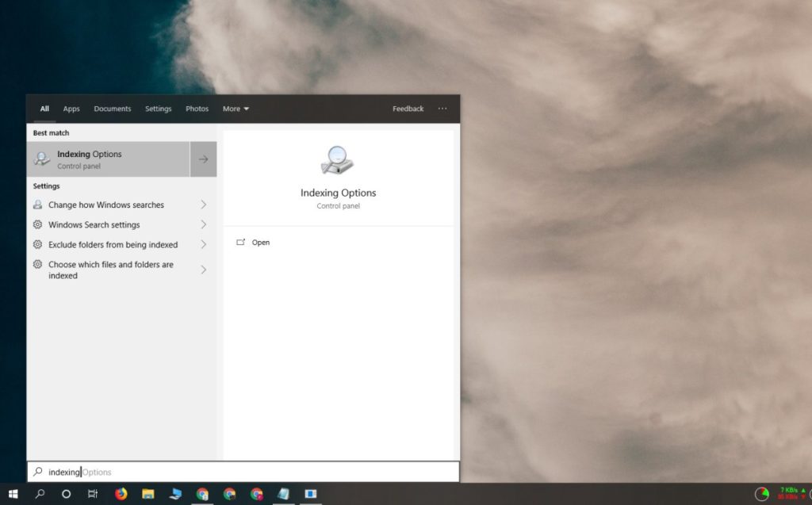This screenshot has height=505, width=812.
Task: Click the disk usage pie chart in system tray
Action: tap(762, 495)
